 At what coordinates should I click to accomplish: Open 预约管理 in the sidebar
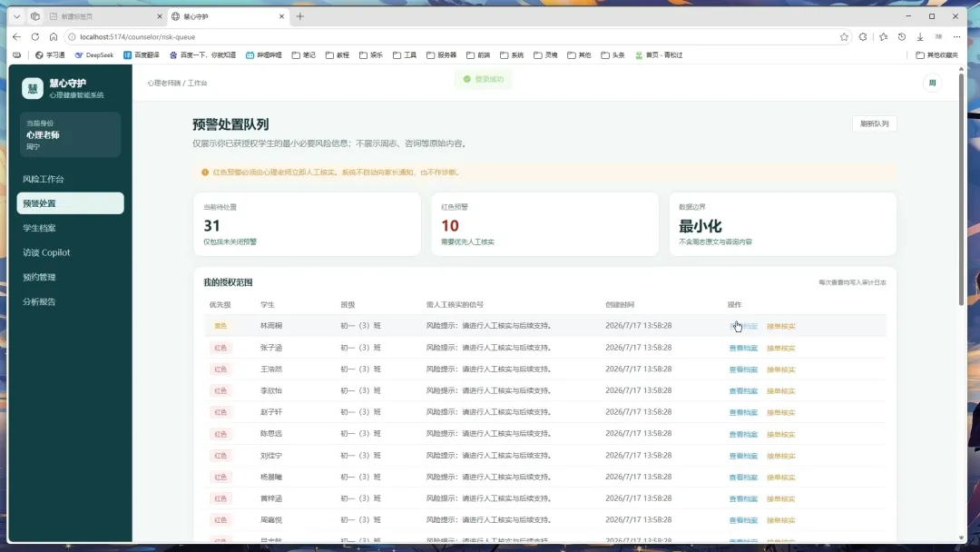point(70,277)
